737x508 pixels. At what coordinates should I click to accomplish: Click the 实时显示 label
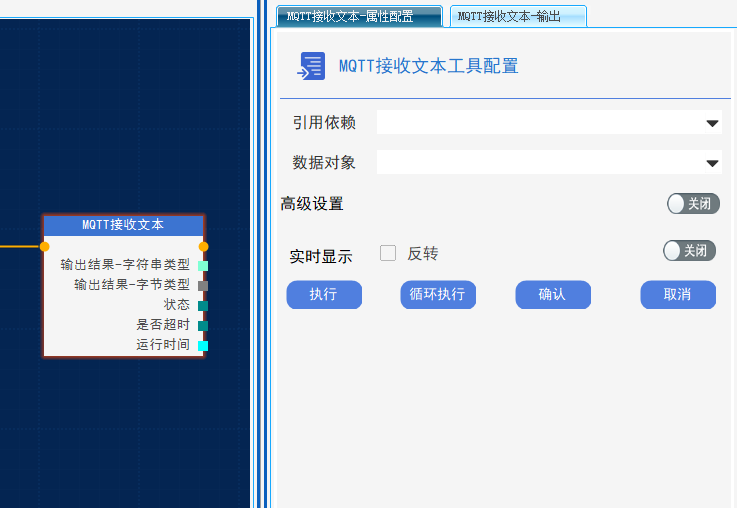click(321, 257)
